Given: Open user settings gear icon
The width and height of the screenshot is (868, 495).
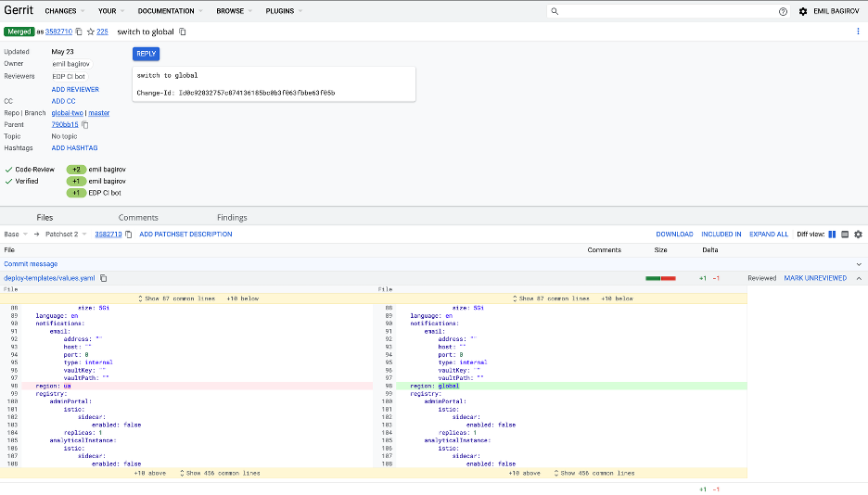Looking at the screenshot, I should tap(803, 11).
